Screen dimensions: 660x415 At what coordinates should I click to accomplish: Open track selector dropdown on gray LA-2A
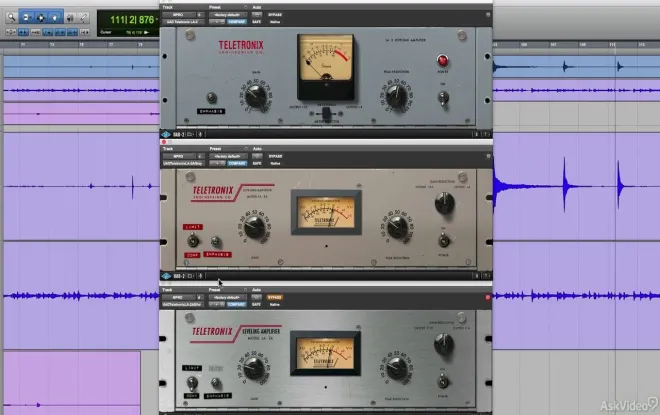(178, 156)
